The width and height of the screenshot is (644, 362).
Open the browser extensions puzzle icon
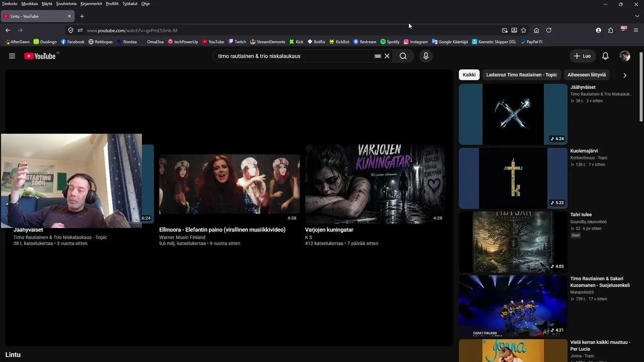click(610, 30)
